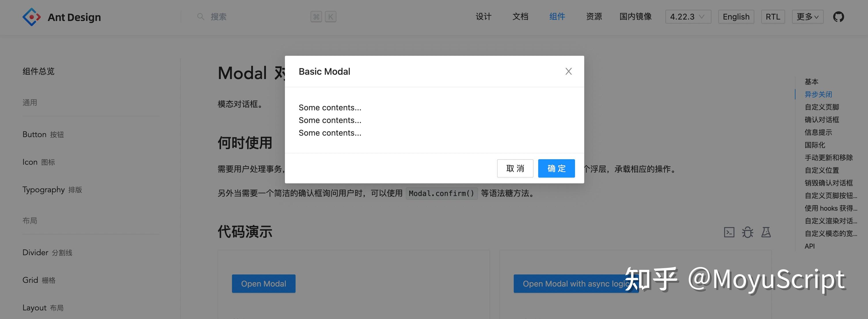Viewport: 868px width, 319px height.
Task: Switch the site language to English
Action: [x=736, y=16]
